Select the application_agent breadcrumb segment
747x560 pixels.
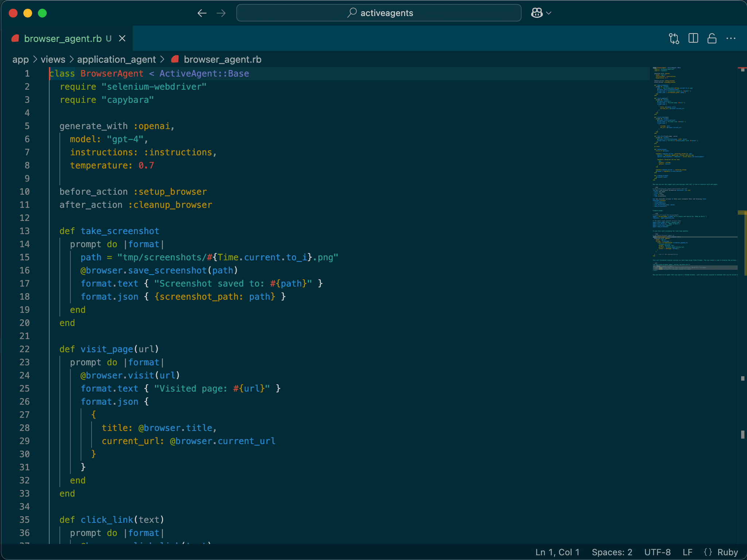click(x=116, y=59)
